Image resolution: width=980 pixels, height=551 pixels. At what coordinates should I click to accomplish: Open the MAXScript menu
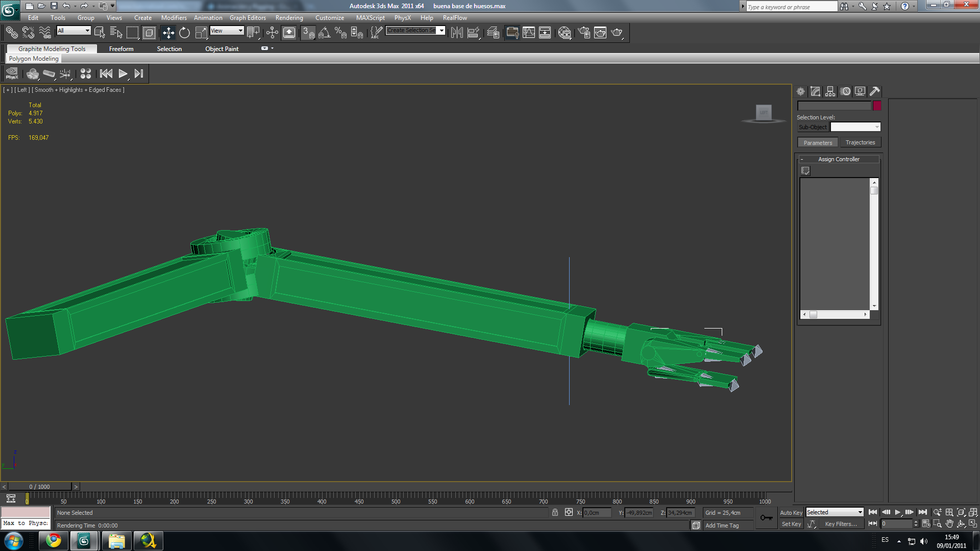[x=370, y=18]
